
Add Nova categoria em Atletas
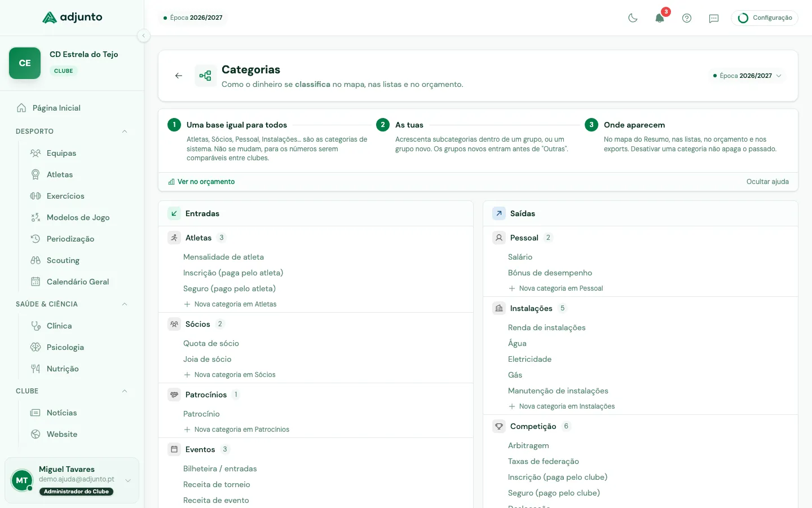pos(230,304)
